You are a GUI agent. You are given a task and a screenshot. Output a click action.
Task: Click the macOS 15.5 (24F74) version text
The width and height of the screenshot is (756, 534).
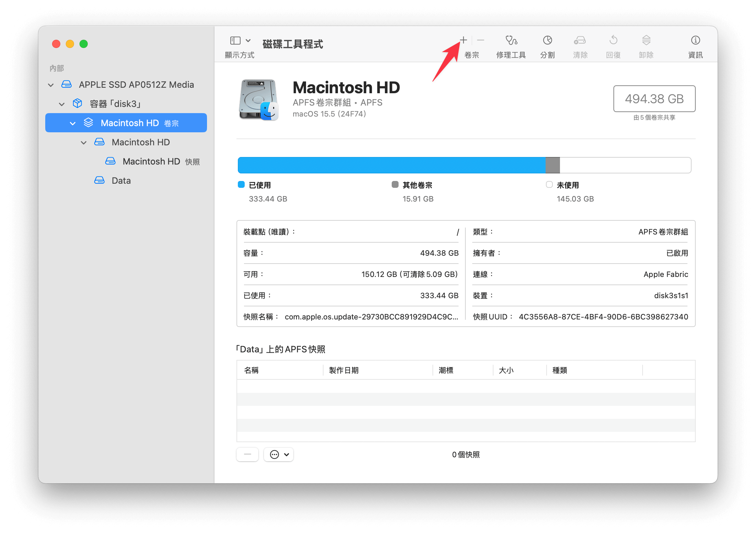(x=329, y=114)
